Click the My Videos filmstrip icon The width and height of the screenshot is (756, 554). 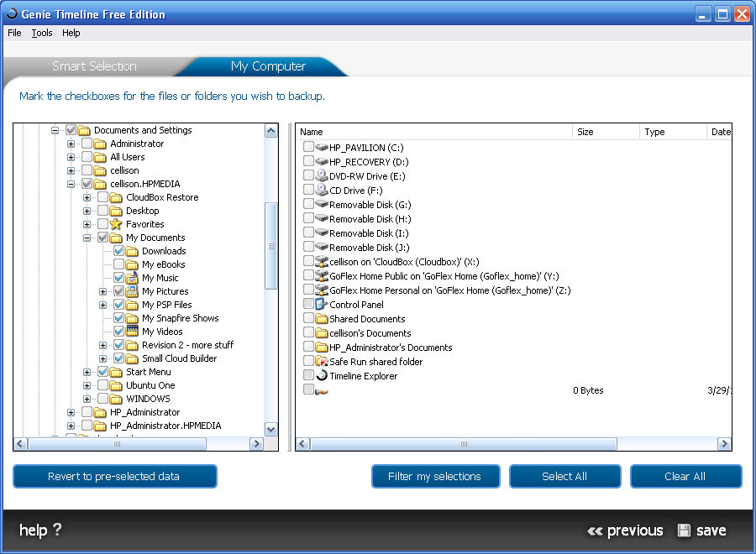(132, 331)
